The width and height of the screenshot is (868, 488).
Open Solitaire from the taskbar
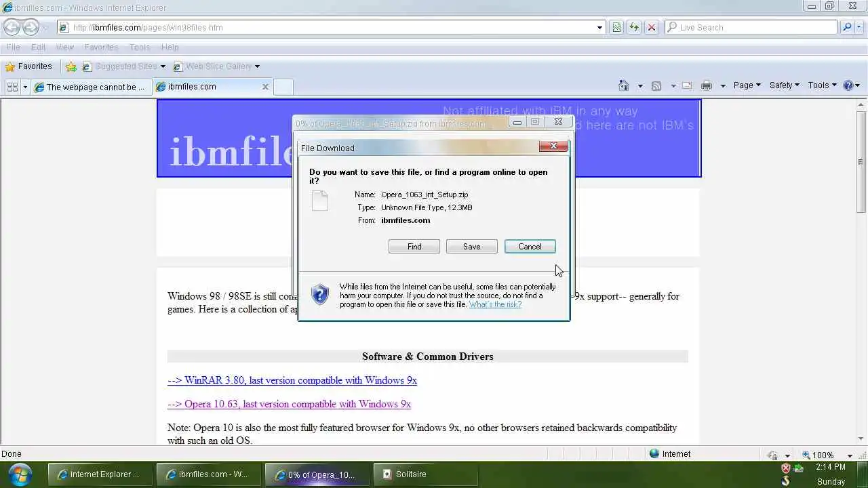[x=425, y=474]
